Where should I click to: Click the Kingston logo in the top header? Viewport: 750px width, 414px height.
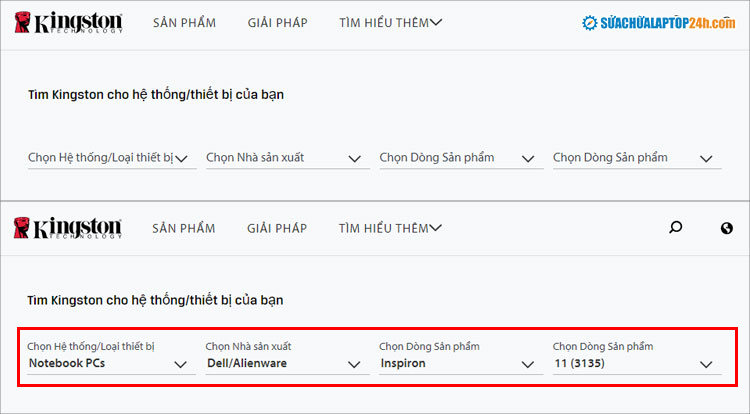(x=68, y=22)
